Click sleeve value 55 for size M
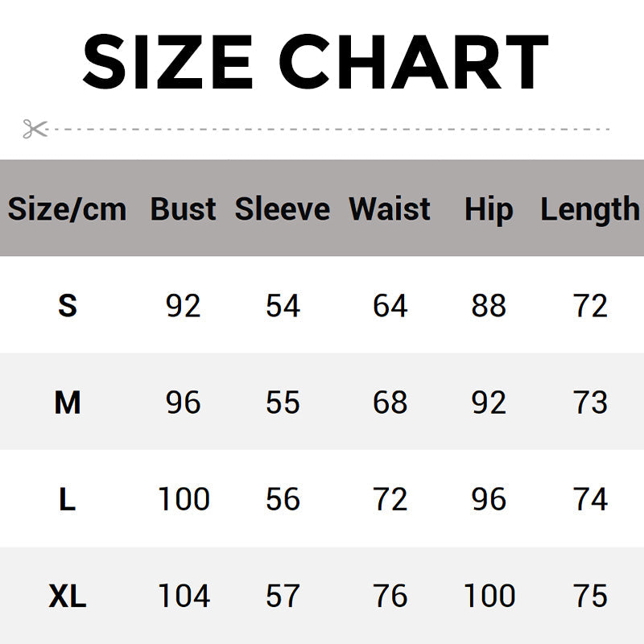Screen dimensions: 644x644 click(283, 402)
